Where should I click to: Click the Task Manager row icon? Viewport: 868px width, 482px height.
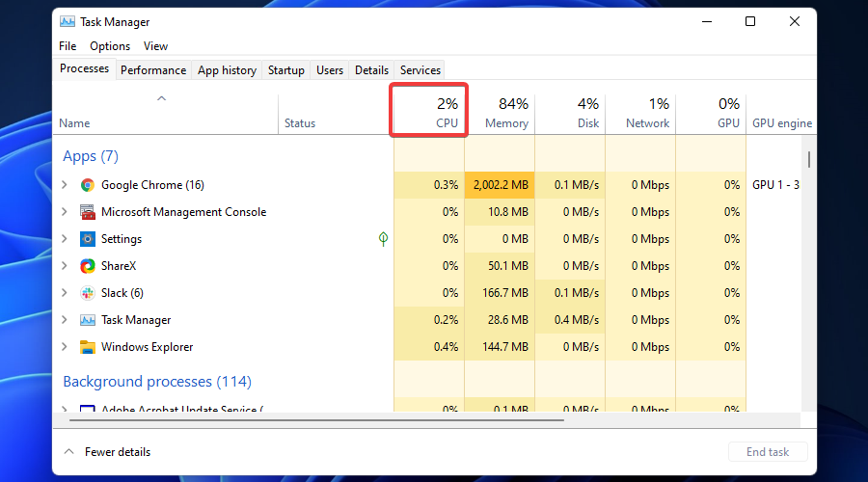[x=88, y=320]
